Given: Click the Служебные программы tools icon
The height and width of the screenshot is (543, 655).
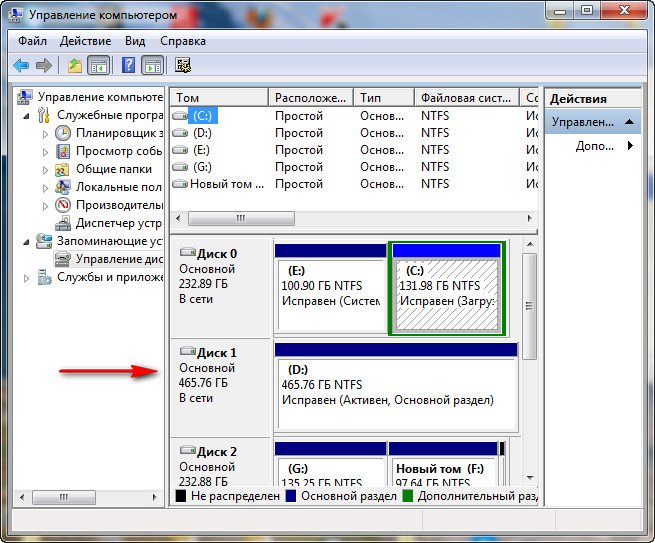Looking at the screenshot, I should pyautogui.click(x=43, y=115).
